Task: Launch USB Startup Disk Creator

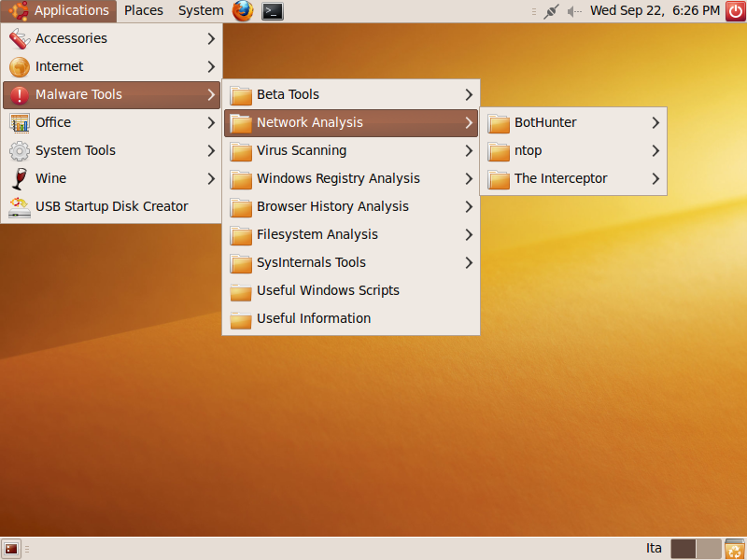Action: [111, 207]
